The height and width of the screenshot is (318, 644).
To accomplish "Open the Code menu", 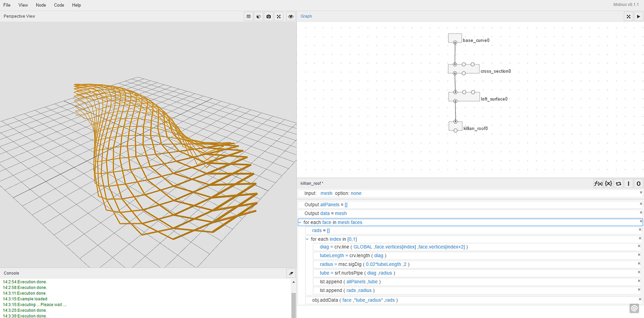I will (x=59, y=5).
